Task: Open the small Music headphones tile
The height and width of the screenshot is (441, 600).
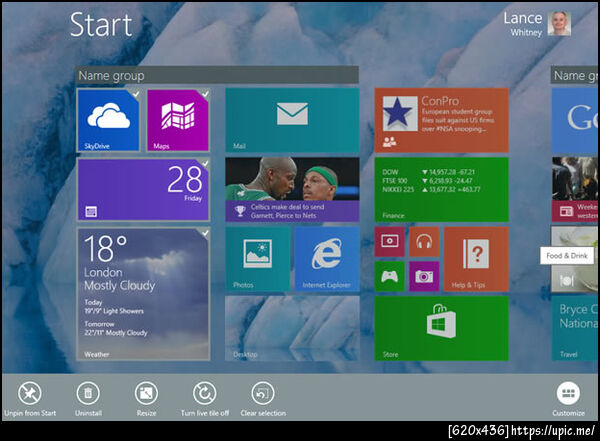Action: pos(424,242)
